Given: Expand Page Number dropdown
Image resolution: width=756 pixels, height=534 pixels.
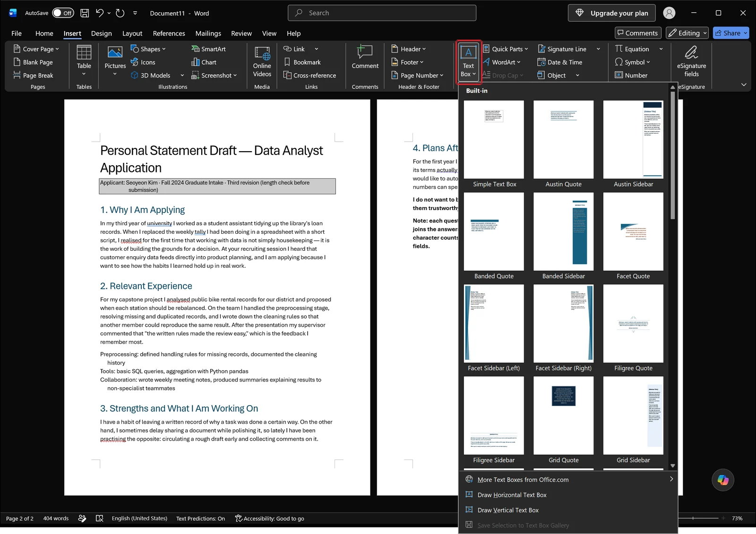Looking at the screenshot, I should tap(441, 76).
